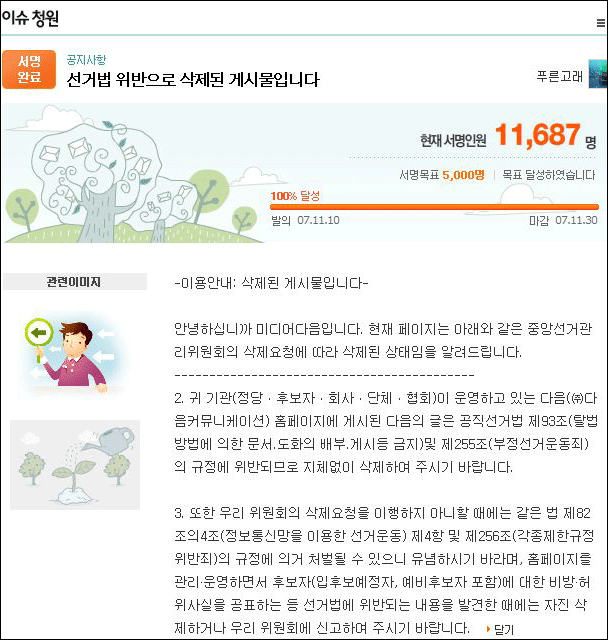Click the 100% 달성 label

tap(295, 196)
